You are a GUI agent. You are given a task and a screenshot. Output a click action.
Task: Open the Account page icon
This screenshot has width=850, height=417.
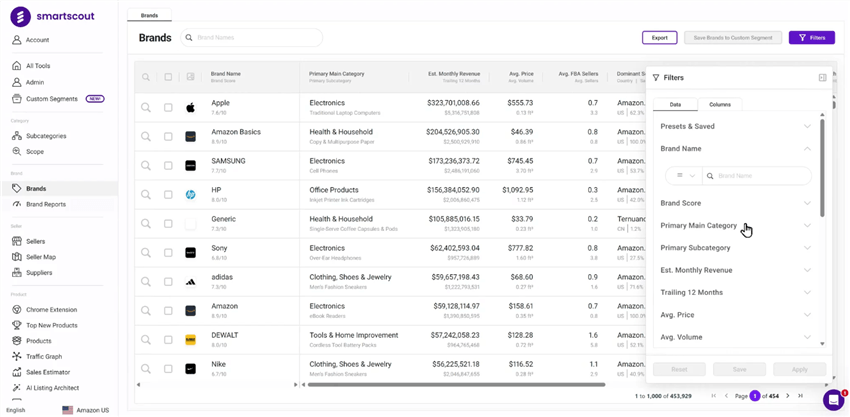click(17, 40)
